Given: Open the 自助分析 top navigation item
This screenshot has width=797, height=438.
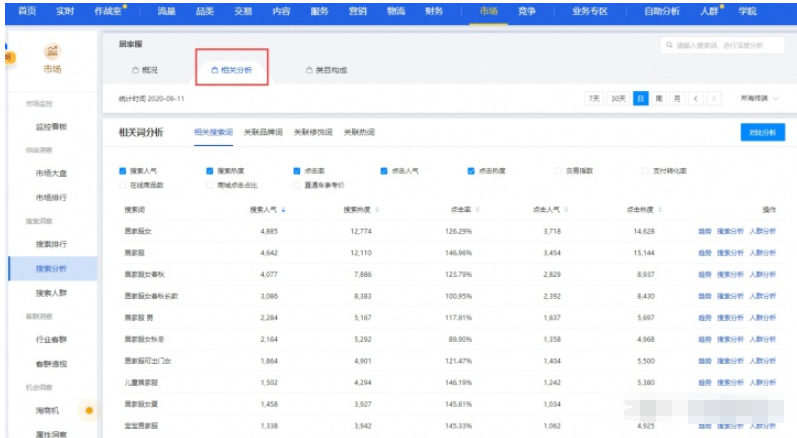Looking at the screenshot, I should (662, 11).
